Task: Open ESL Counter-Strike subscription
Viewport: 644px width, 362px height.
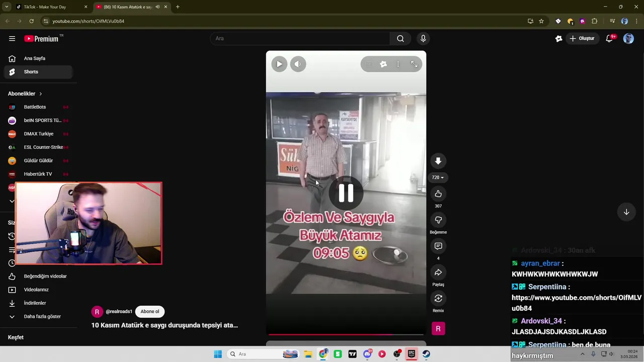Action: [39, 147]
